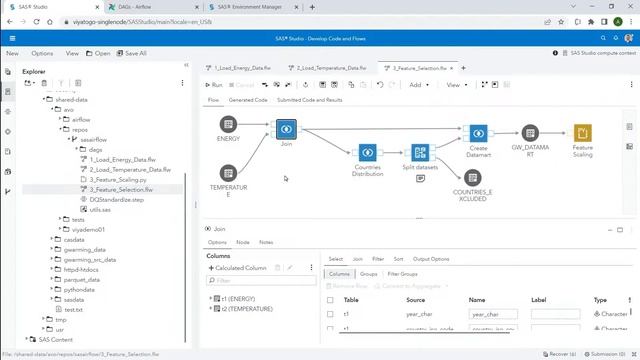Image resolution: width=640 pixels, height=360 pixels.
Task: Expand t2 (TEMPERATURE) columns list
Action: pyautogui.click(x=211, y=309)
